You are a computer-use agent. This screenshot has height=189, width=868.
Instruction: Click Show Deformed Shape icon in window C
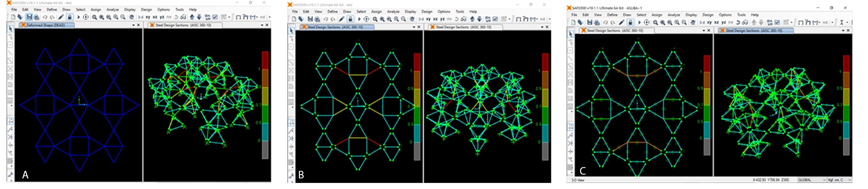[807, 22]
